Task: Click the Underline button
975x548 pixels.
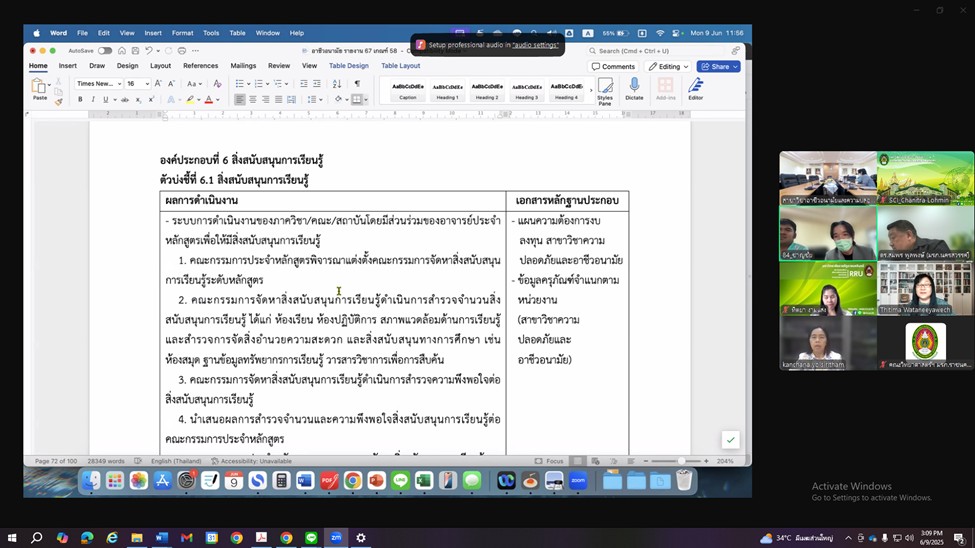Action: (106, 100)
